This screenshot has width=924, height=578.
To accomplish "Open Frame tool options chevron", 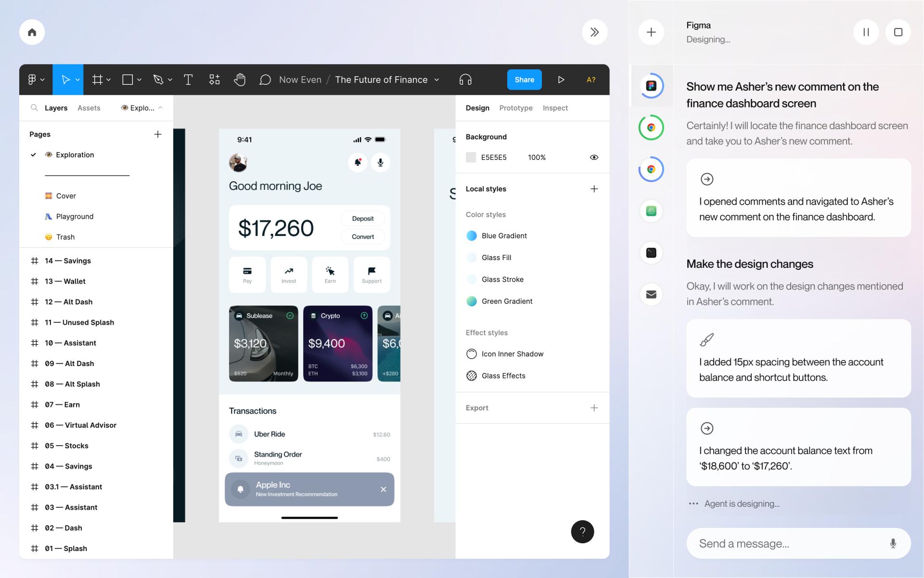I will (109, 80).
